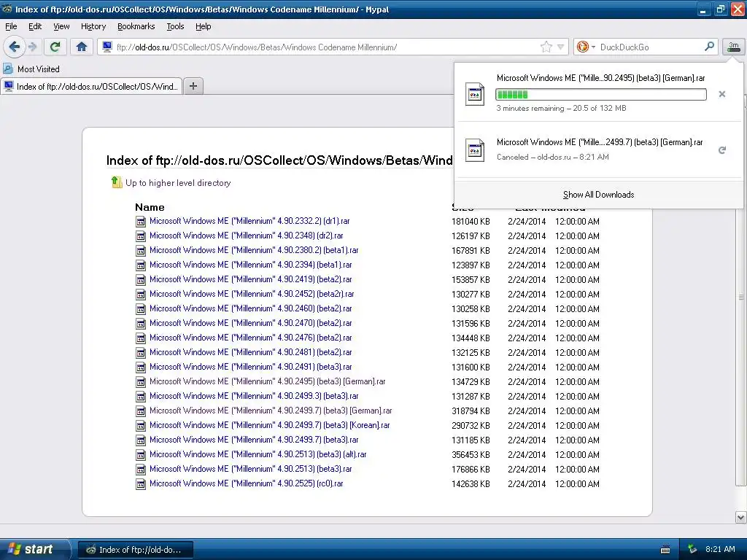The image size is (747, 560).
Task: Click the file icon for 4.90.2513 (alt) row
Action: 141,455
